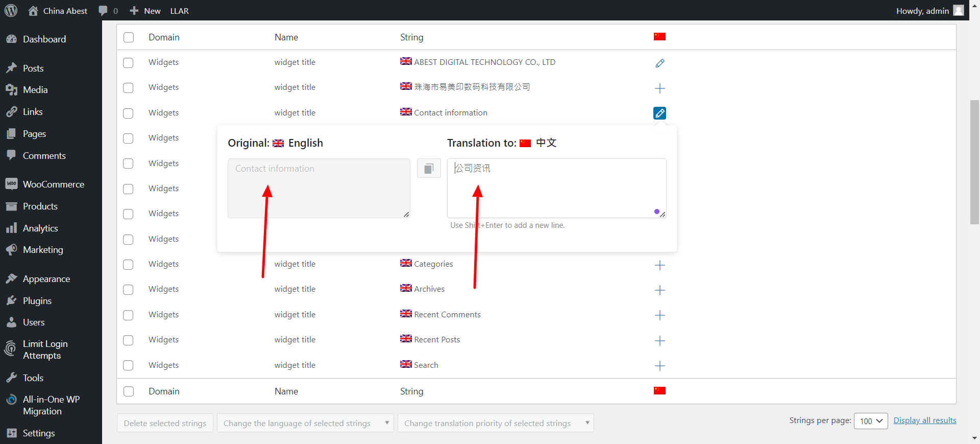Open the WordPress logo menu
The image size is (980, 444).
tap(11, 10)
